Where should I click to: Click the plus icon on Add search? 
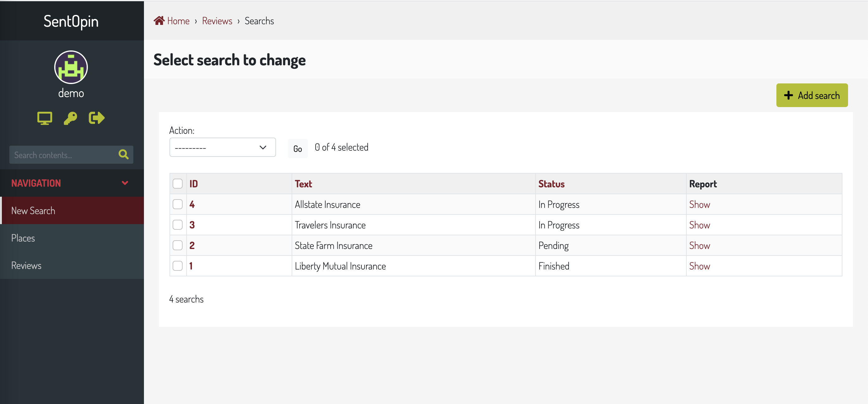click(788, 95)
